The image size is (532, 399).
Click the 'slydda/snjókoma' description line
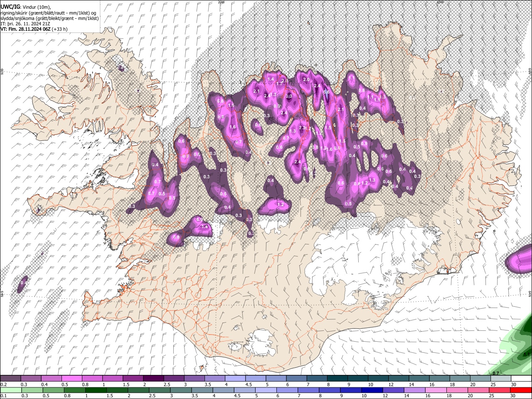coord(49,18)
